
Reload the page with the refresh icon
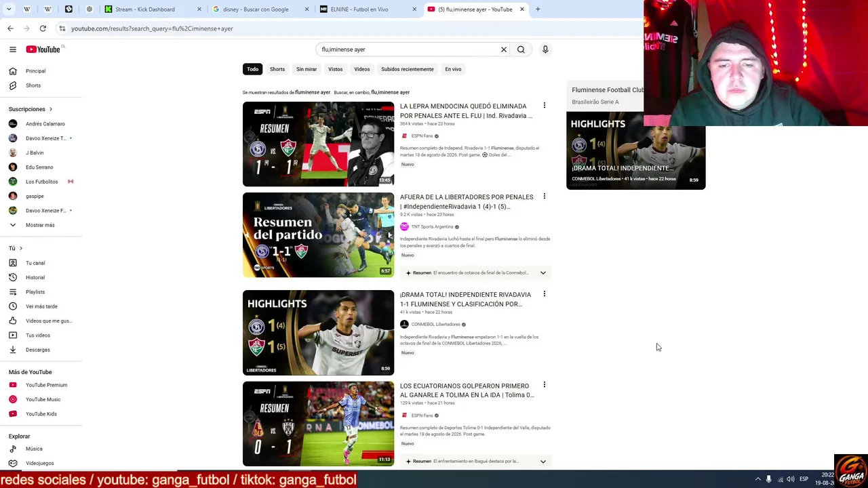(43, 28)
